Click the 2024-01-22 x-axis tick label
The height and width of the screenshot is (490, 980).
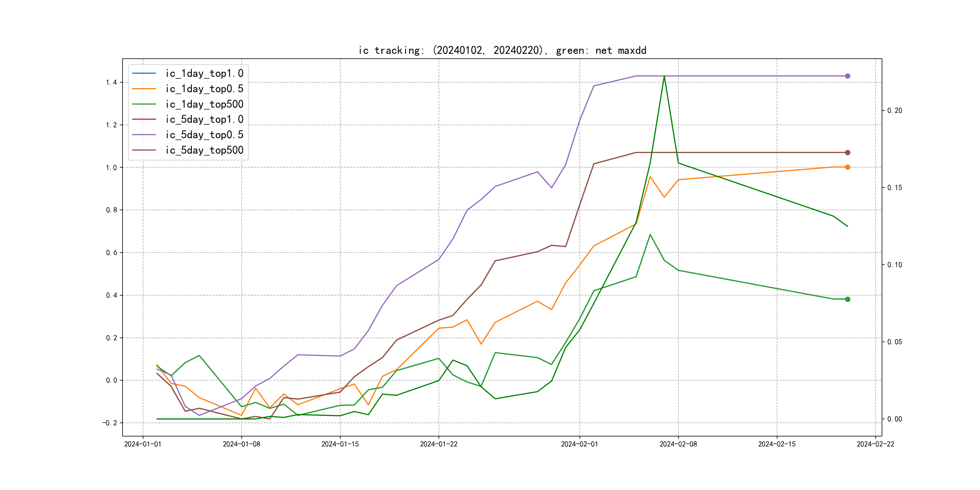439,444
